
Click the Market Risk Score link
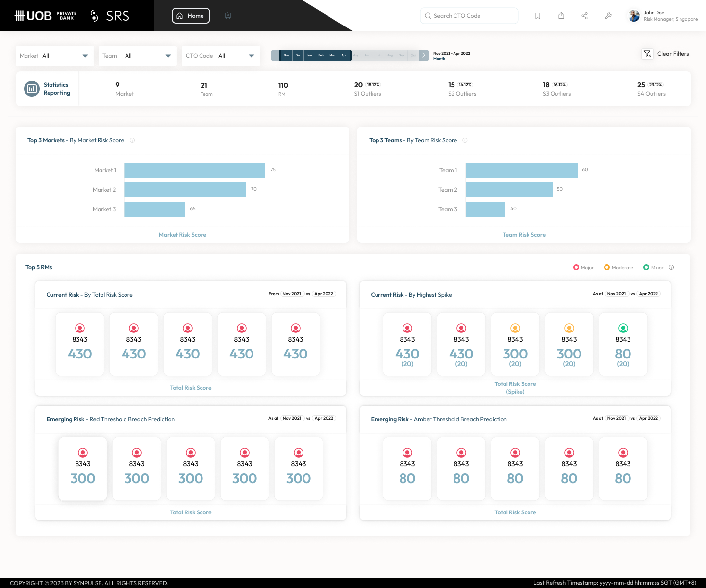[182, 235]
